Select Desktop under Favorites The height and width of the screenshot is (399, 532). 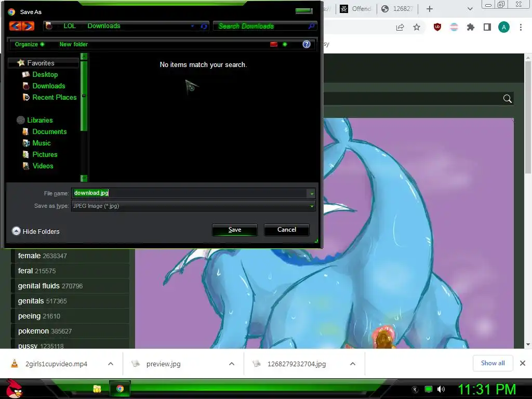point(45,74)
